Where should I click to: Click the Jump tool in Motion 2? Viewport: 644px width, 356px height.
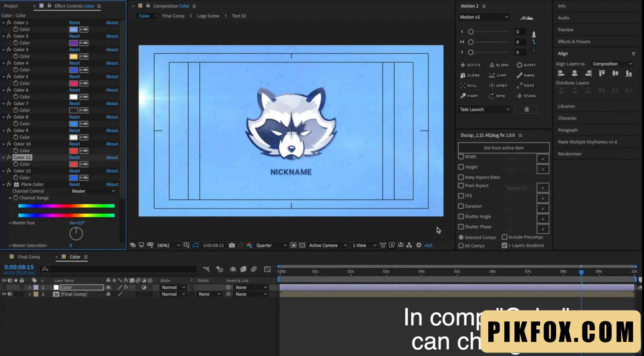point(498,75)
